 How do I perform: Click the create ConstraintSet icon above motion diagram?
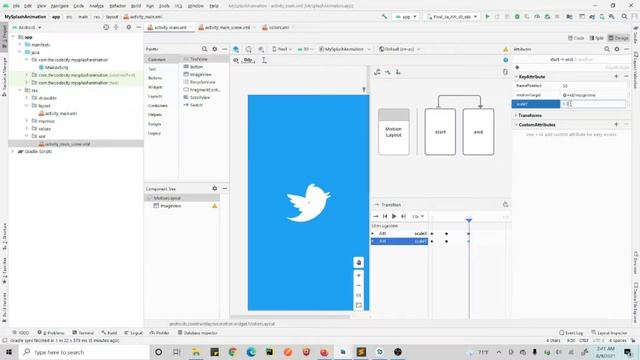click(377, 72)
